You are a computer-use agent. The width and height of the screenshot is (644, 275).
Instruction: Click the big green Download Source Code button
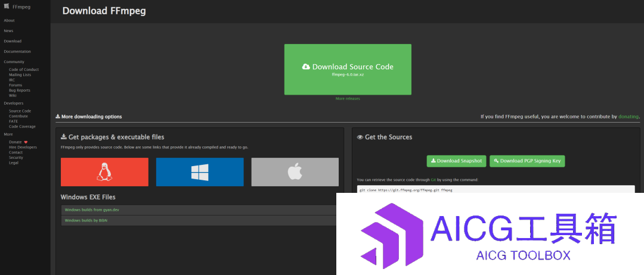348,69
